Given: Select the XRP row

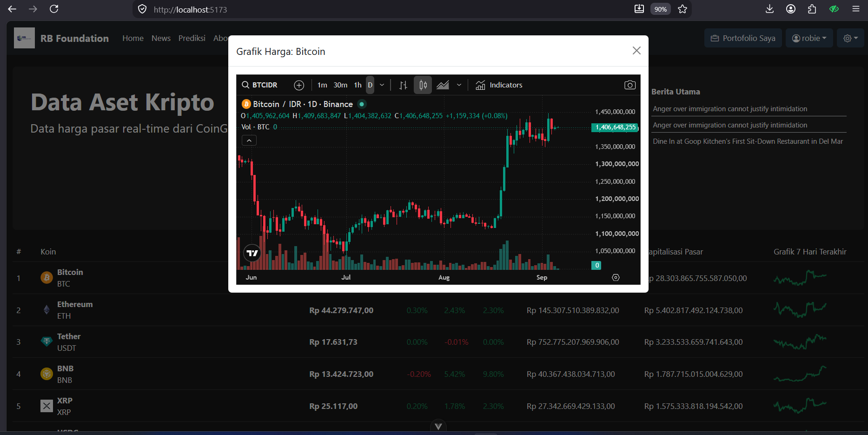Looking at the screenshot, I should (438, 406).
